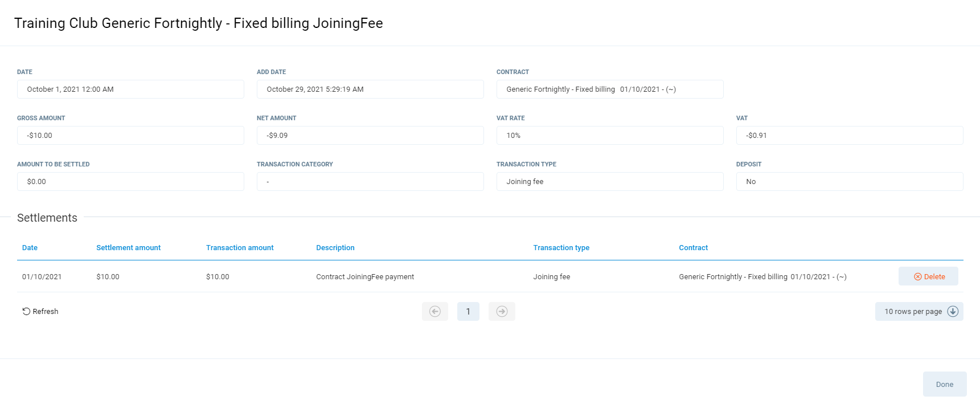Click the Contract field at top
Viewport: 980px width, 408px height.
(x=610, y=89)
